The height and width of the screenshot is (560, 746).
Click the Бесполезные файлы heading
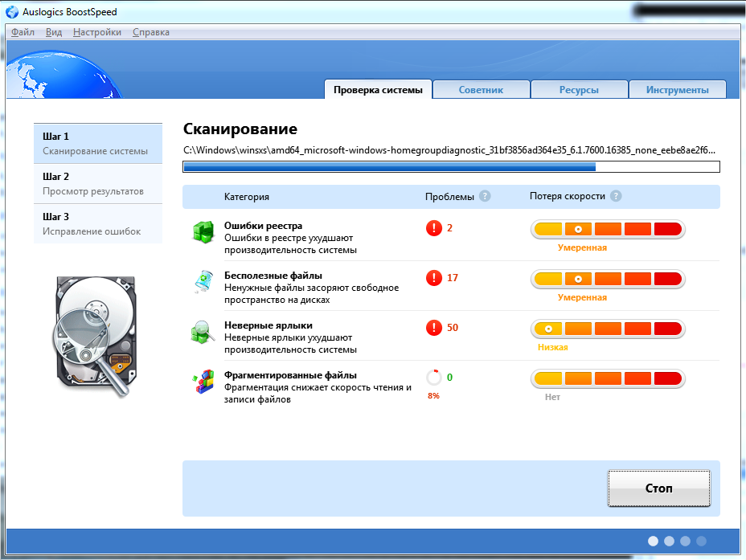click(273, 276)
